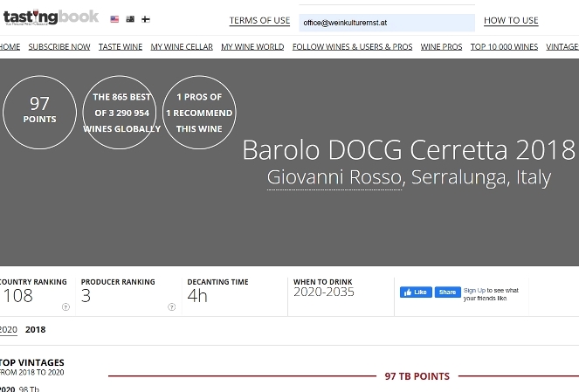Select the Australian flag language icon
This screenshot has width=579, height=392.
pyautogui.click(x=130, y=19)
